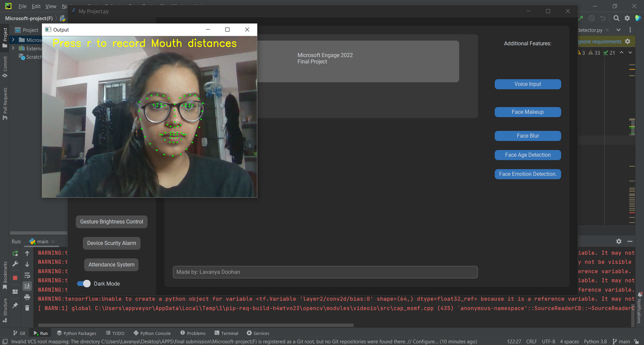644x345 pixels.
Task: Toggle scroll to end in console
Action: click(27, 286)
